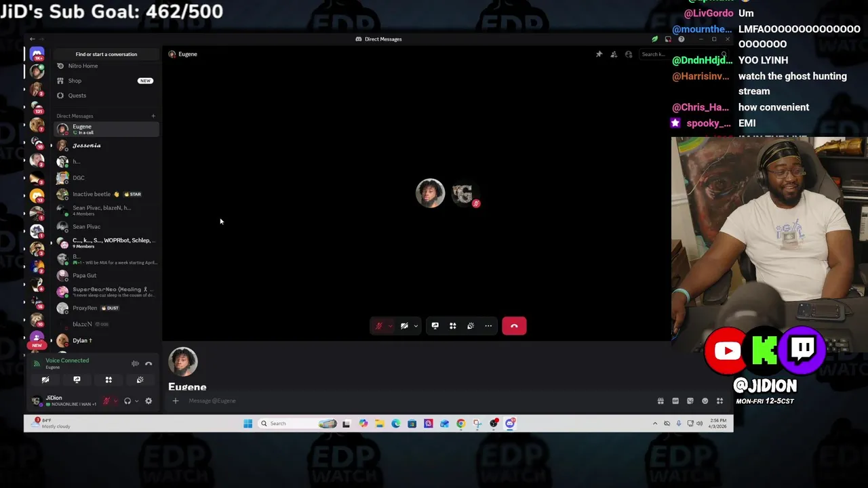868x488 pixels.
Task: Open weather widget Mostly cloudy
Action: [x=52, y=424]
